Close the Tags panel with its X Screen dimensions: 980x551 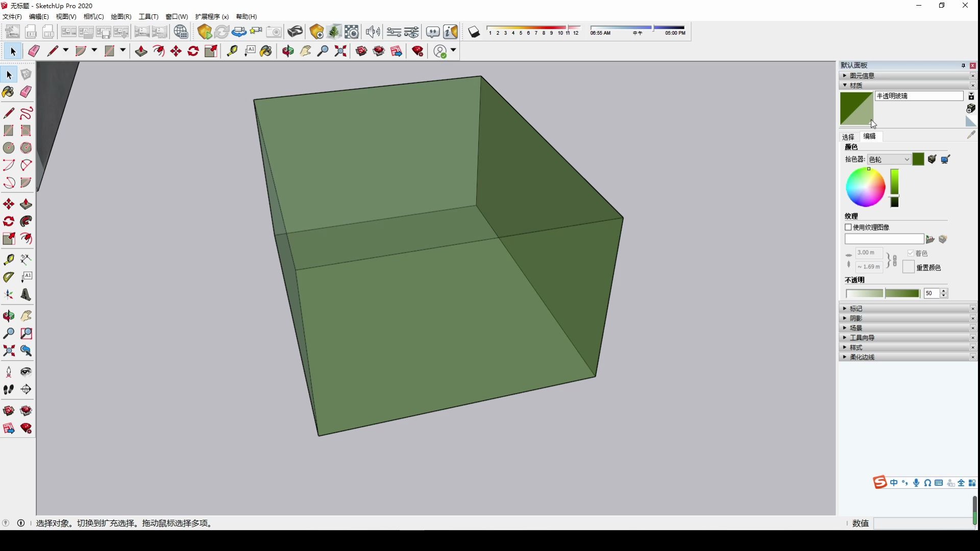(972, 309)
